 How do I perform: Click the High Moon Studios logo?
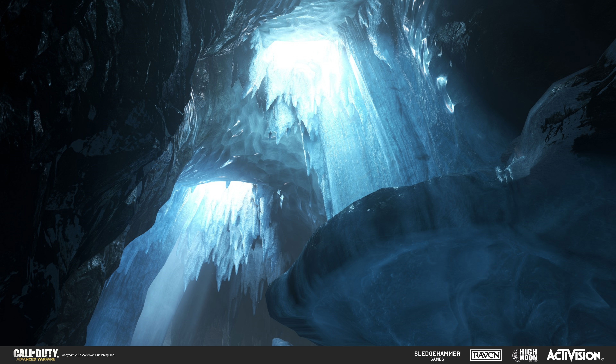tap(525, 355)
